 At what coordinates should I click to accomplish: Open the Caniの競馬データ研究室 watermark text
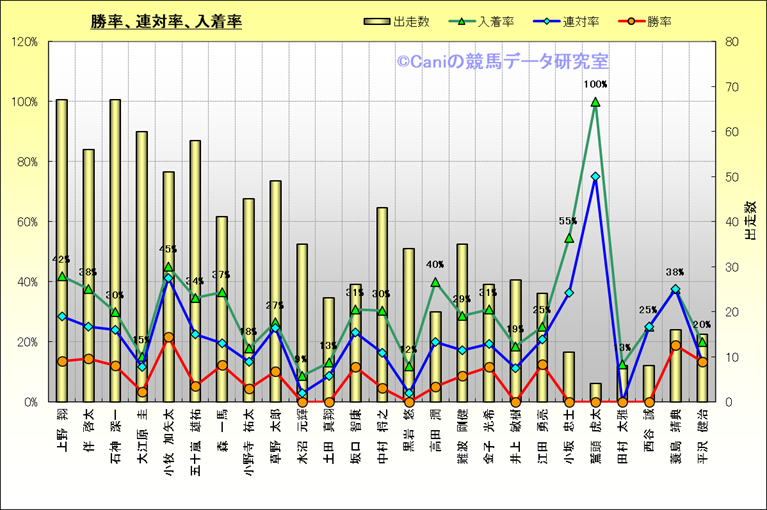pos(502,62)
